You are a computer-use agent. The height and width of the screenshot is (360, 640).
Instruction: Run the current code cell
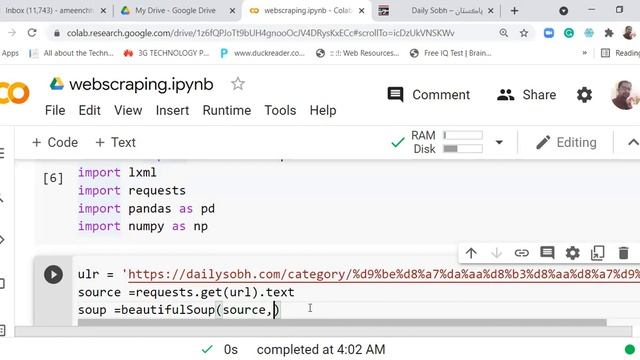(53, 274)
